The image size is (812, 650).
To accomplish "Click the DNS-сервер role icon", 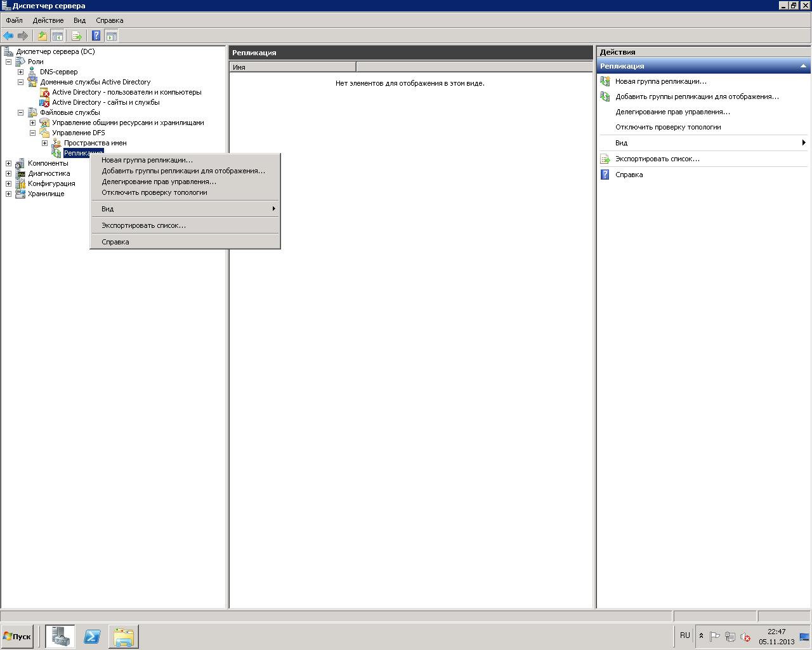I will 32,72.
